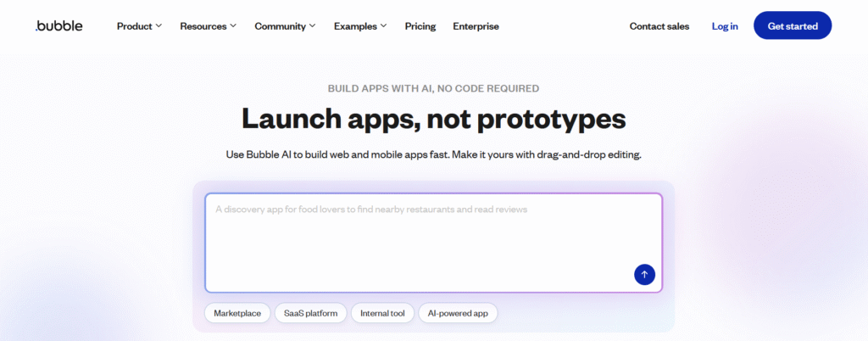Screen dimensions: 868x341
Task: Click the chevron next to Community
Action: pyautogui.click(x=313, y=26)
